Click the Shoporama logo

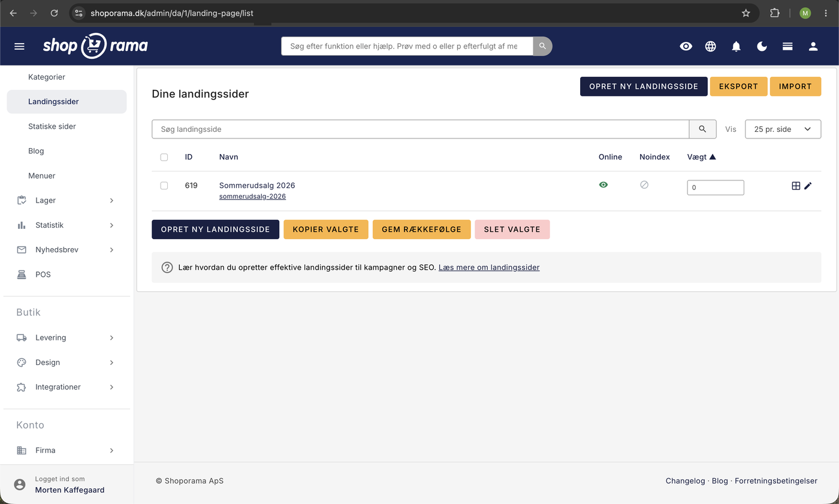pyautogui.click(x=95, y=46)
